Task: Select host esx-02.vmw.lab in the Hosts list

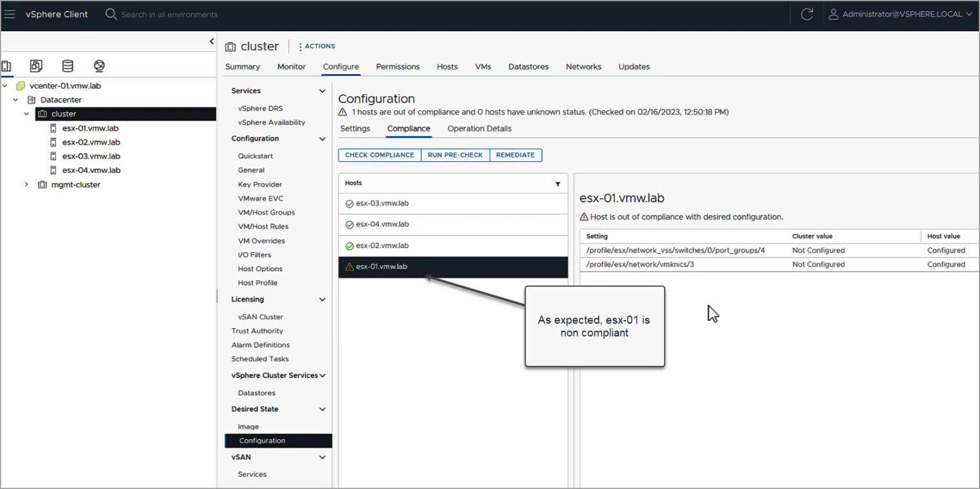Action: pos(383,245)
